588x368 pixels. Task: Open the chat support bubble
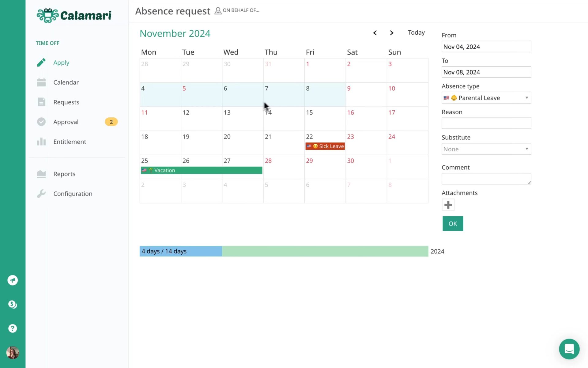569,349
